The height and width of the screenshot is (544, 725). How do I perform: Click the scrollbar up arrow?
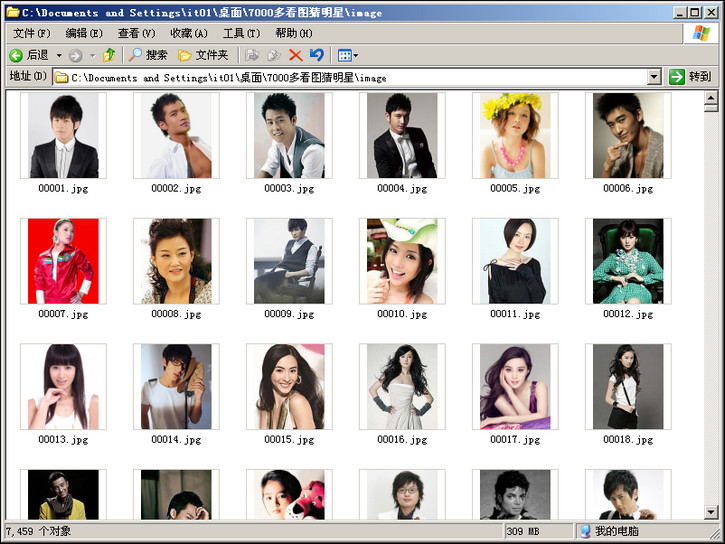[711, 98]
